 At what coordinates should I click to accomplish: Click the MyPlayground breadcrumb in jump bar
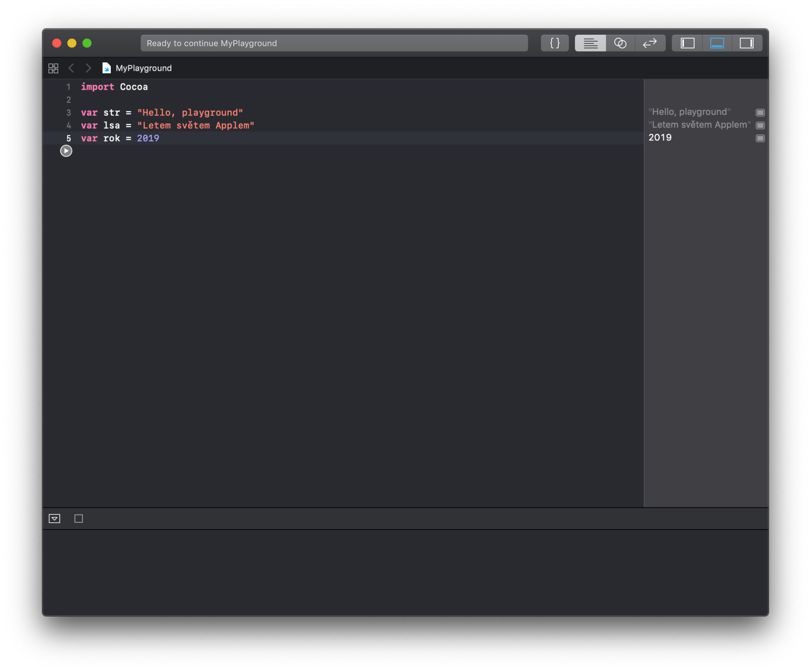point(143,68)
